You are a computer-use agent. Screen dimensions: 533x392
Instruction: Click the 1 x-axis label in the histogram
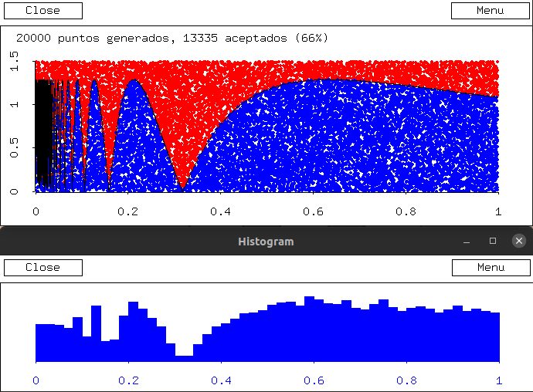pos(499,380)
